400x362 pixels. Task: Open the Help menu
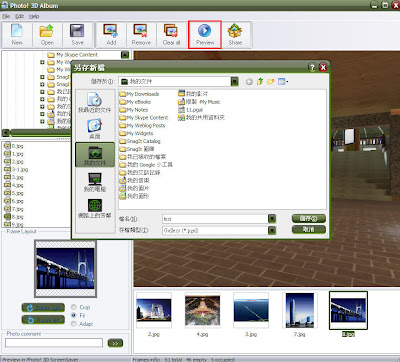pos(34,16)
